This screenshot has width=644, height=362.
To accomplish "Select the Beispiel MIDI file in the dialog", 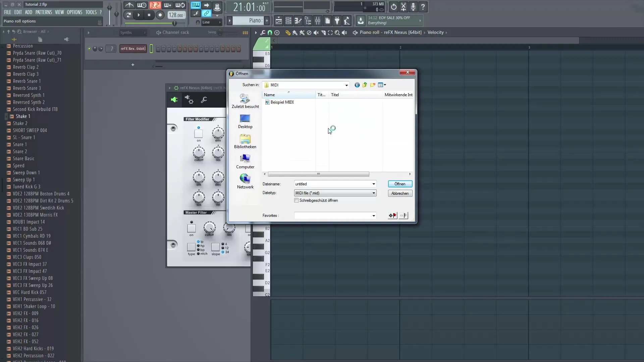I will pyautogui.click(x=282, y=102).
